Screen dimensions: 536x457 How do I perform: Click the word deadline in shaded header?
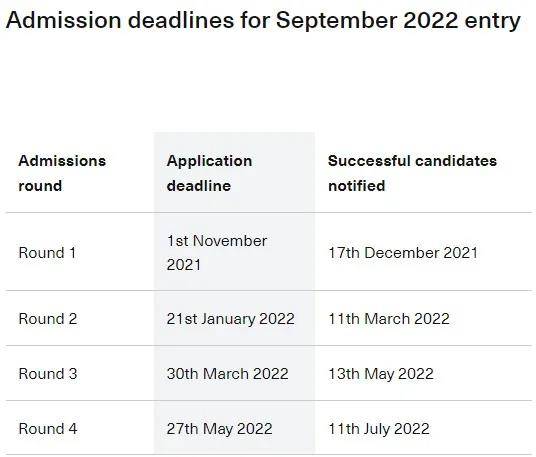click(199, 186)
